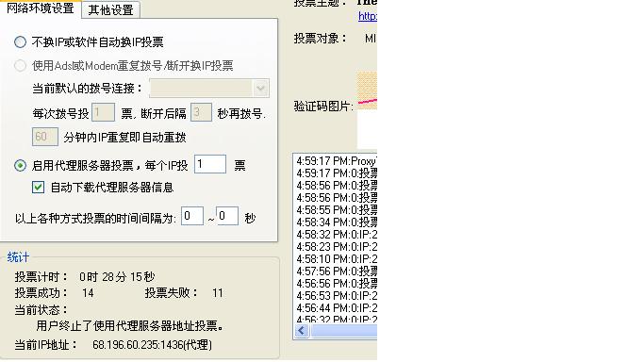
Task: Click the log scrollbar left arrow
Action: click(302, 331)
